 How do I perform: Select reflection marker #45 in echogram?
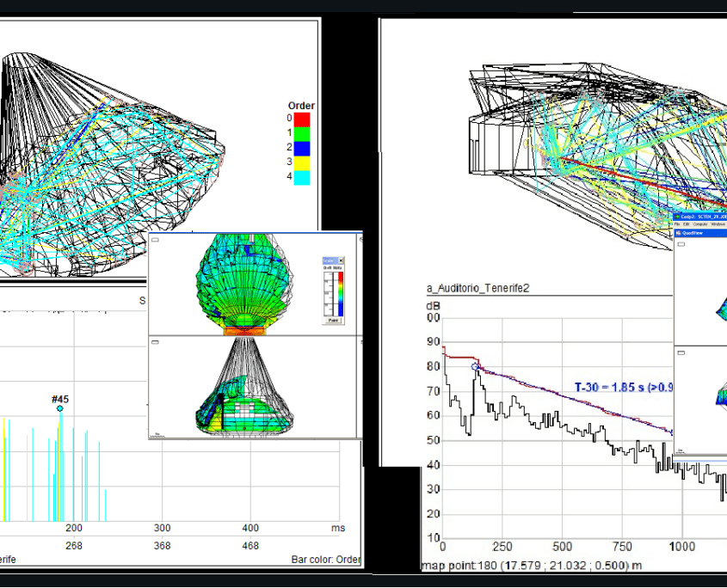(60, 408)
